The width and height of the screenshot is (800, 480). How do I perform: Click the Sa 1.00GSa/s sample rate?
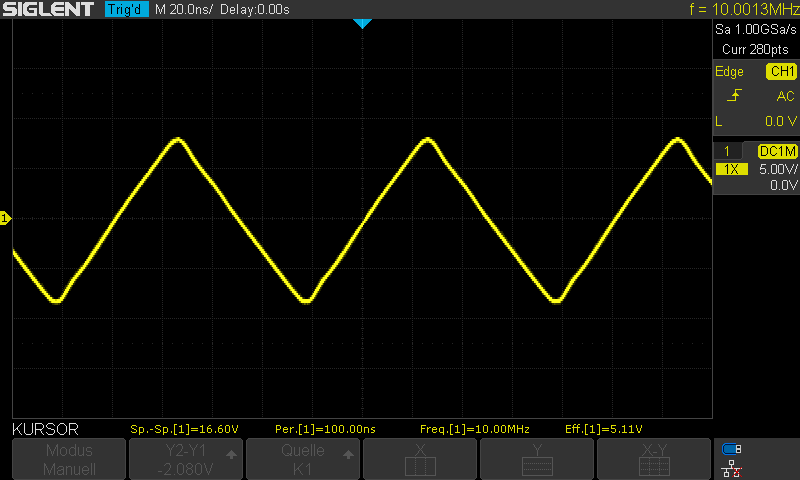(x=756, y=30)
